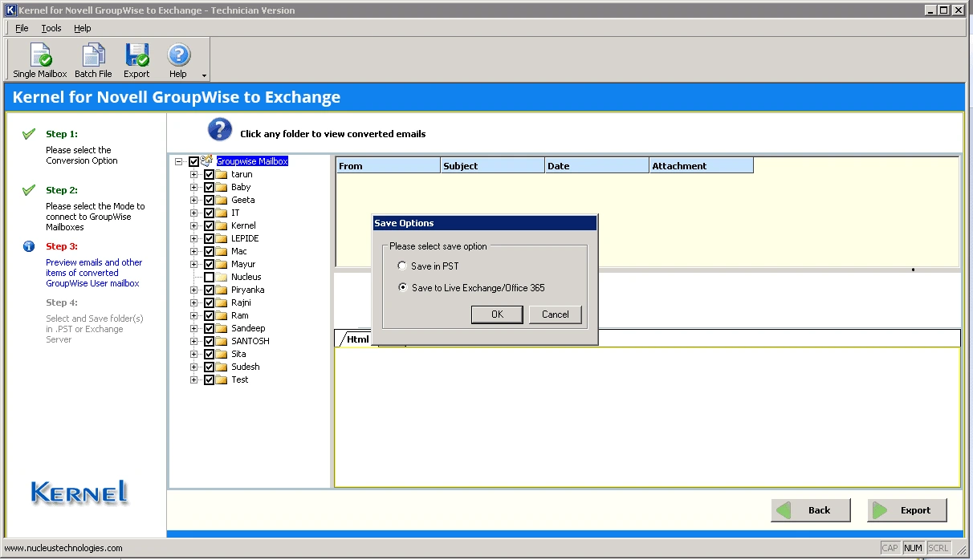Expand the LEPIDE folder node
Screen dimensions: 973x560
[193, 238]
